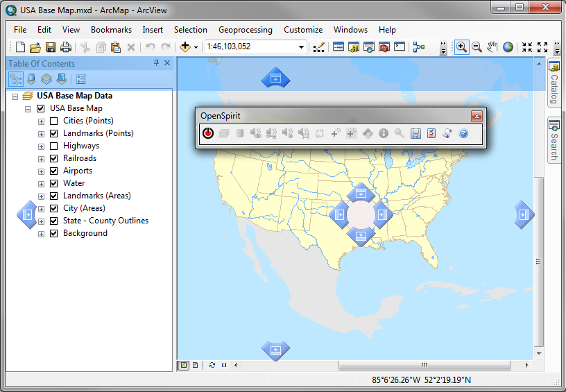
Task: Toggle the Water layer checkbox
Action: [54, 183]
